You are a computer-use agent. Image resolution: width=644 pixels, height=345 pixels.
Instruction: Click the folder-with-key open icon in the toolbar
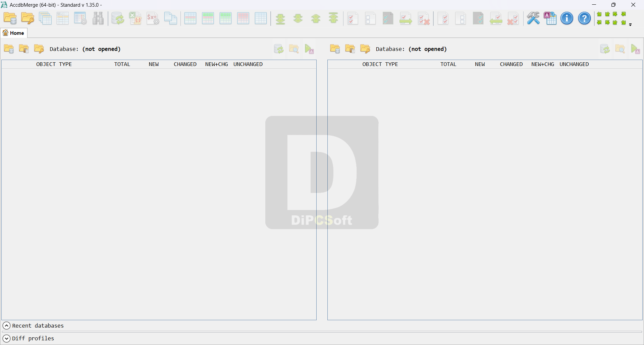(x=28, y=18)
